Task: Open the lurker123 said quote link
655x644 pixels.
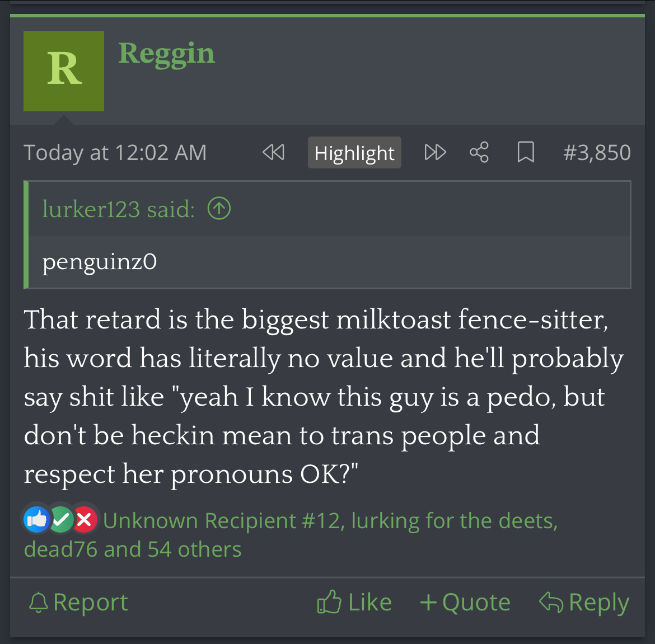Action: pos(118,209)
